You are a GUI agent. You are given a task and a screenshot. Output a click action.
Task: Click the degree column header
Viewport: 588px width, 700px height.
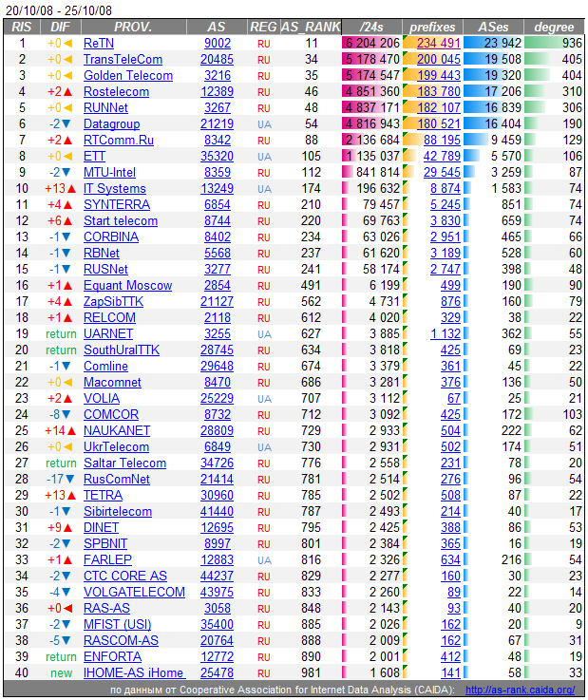coord(554,27)
